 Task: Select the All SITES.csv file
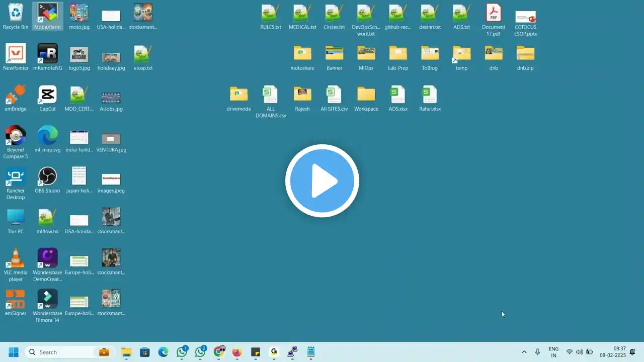[x=334, y=98]
